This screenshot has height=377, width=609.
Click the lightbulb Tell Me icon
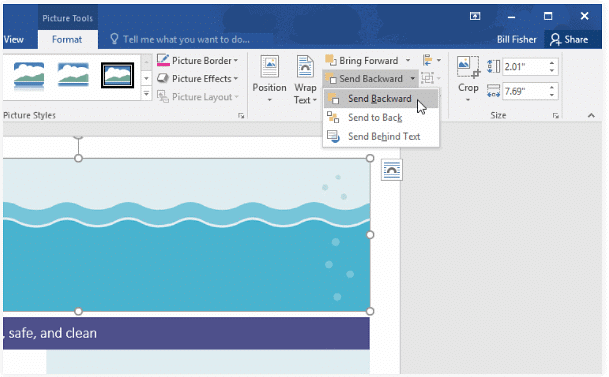tap(114, 38)
